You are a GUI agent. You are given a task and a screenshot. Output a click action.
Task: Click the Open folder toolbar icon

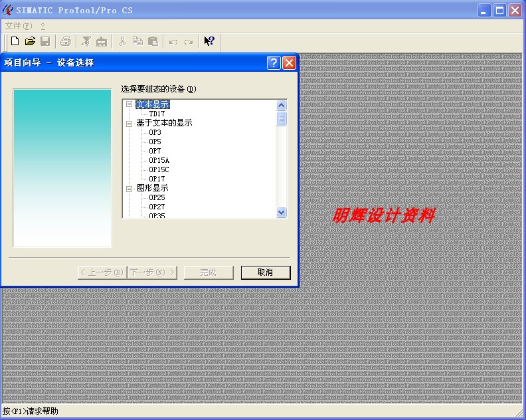[30, 41]
